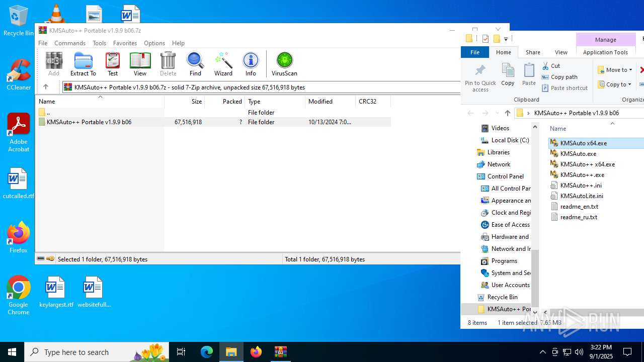The width and height of the screenshot is (644, 362).
Task: Open the Options menu
Action: point(154,43)
